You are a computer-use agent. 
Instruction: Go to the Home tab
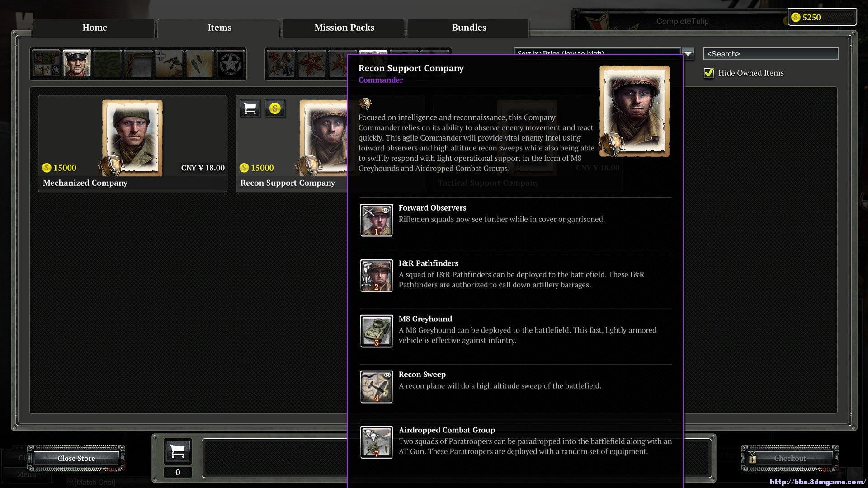click(94, 28)
